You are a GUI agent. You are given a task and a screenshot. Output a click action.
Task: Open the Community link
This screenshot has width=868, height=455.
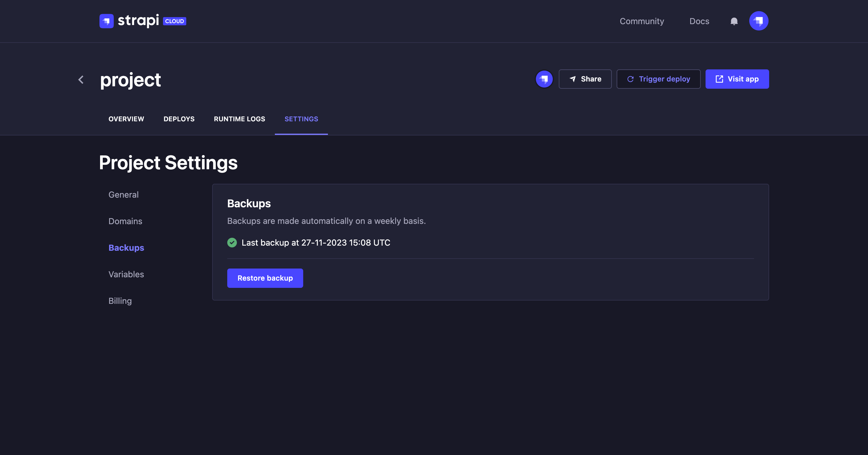(642, 21)
